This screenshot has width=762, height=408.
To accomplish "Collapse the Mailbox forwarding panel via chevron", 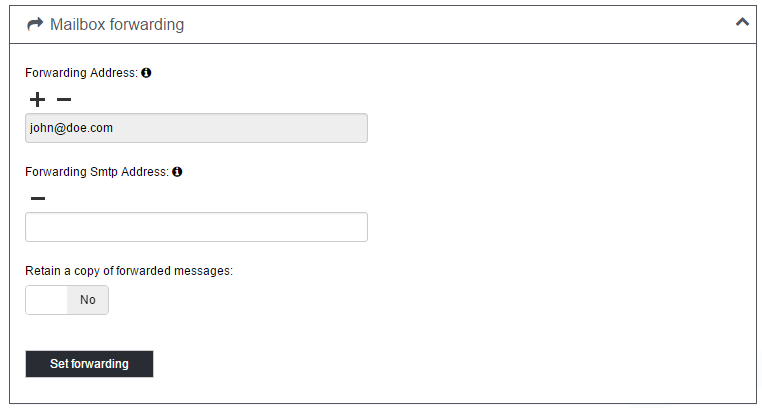I will (x=742, y=22).
